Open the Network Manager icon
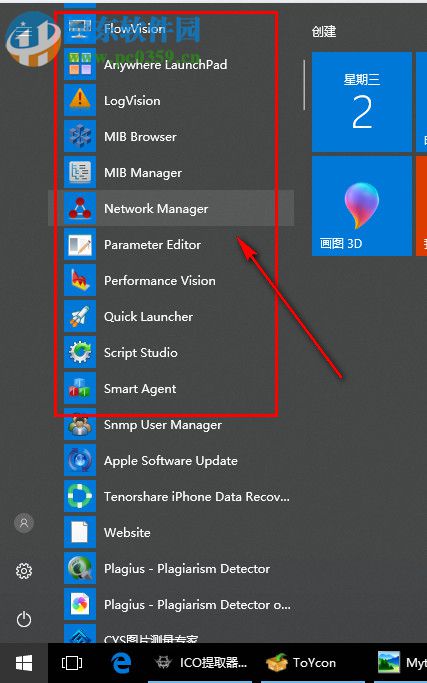 click(80, 208)
